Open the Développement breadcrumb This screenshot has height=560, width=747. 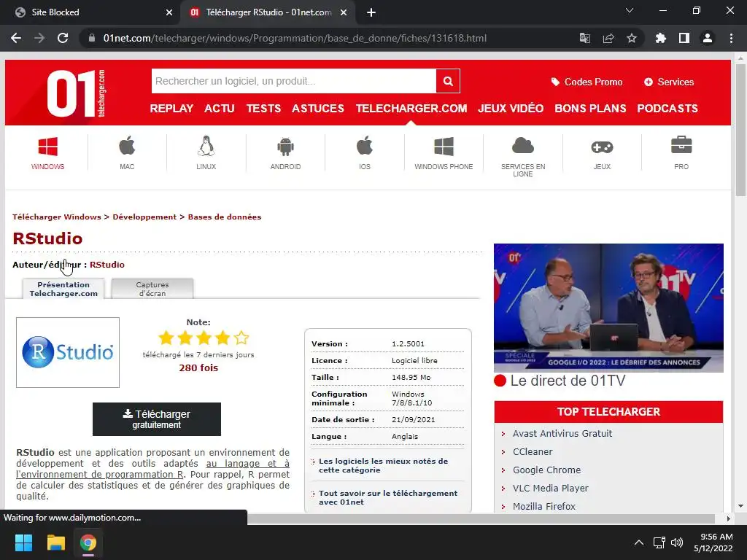(x=144, y=217)
